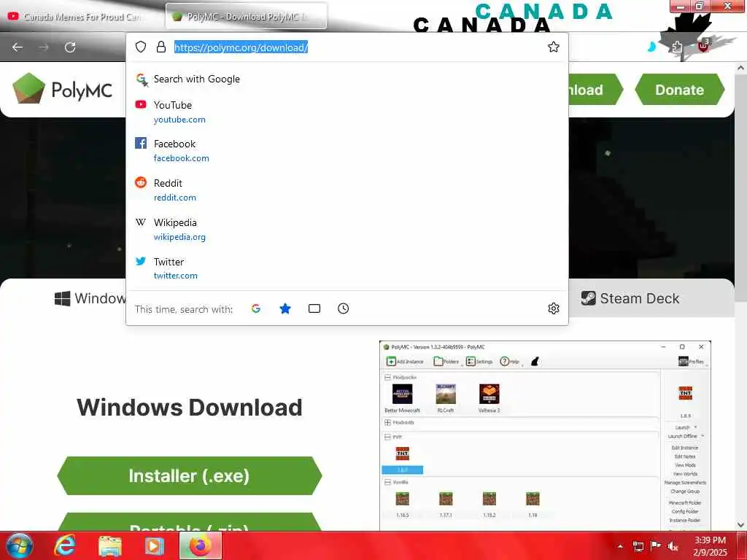Open the extensions puzzle icon in the toolbar
The image size is (747, 560).
(677, 47)
